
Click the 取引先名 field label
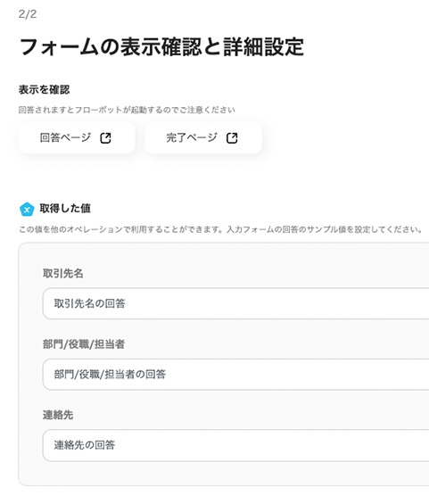[63, 274]
